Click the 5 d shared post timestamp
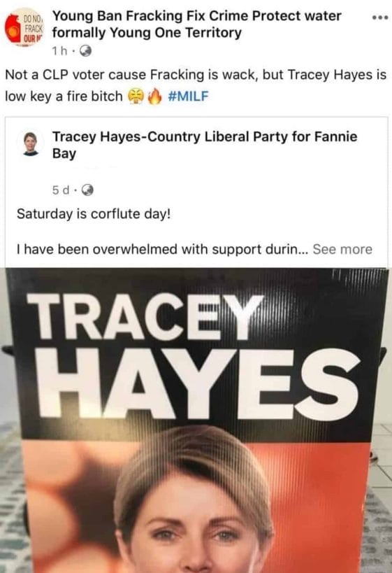The width and height of the screenshot is (392, 573). 61,190
